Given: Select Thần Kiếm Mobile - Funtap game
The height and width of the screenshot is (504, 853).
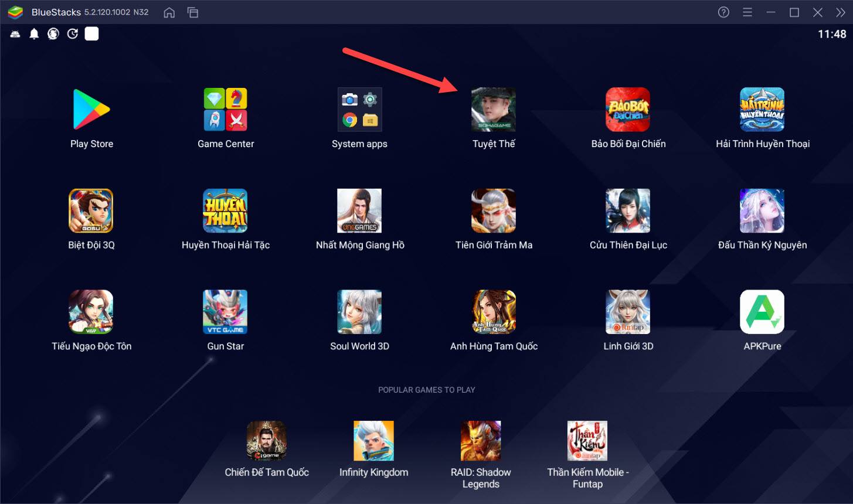Looking at the screenshot, I should click(x=587, y=441).
